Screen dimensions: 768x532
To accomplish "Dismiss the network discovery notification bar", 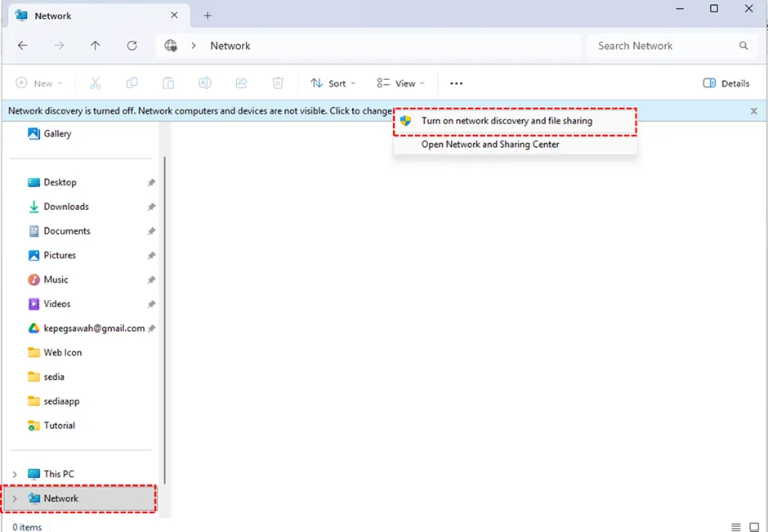I will 752,110.
